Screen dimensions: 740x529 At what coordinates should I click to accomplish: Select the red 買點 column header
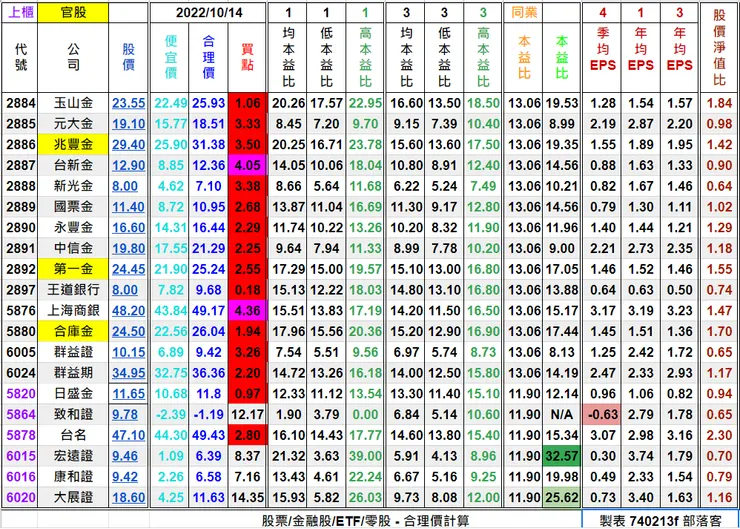[247, 57]
